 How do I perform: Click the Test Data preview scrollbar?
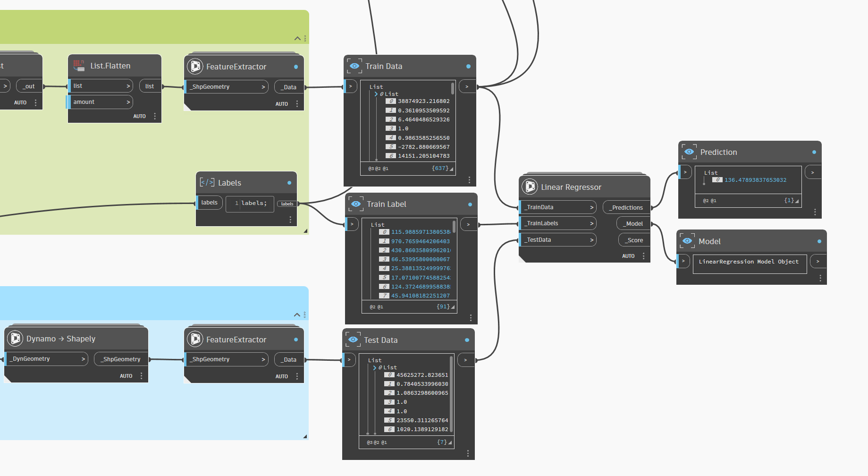[x=451, y=394]
